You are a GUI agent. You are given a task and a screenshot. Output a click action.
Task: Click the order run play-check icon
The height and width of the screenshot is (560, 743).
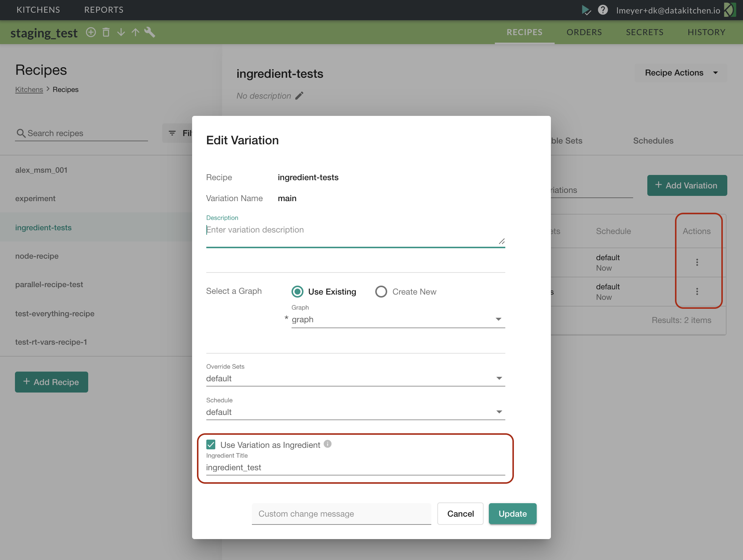[x=586, y=10]
